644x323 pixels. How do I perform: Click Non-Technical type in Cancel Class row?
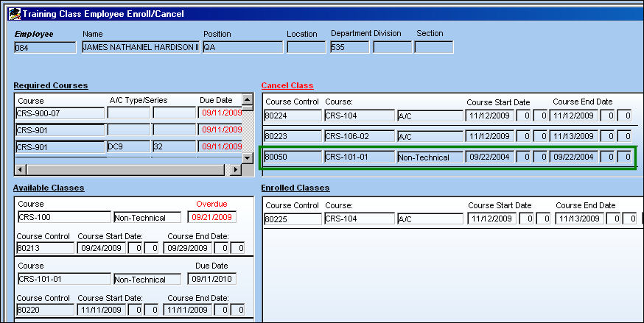(430, 157)
